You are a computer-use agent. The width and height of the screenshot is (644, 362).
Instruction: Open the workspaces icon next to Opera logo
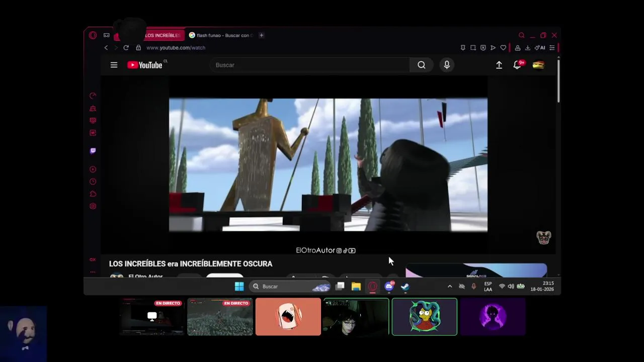point(107,35)
